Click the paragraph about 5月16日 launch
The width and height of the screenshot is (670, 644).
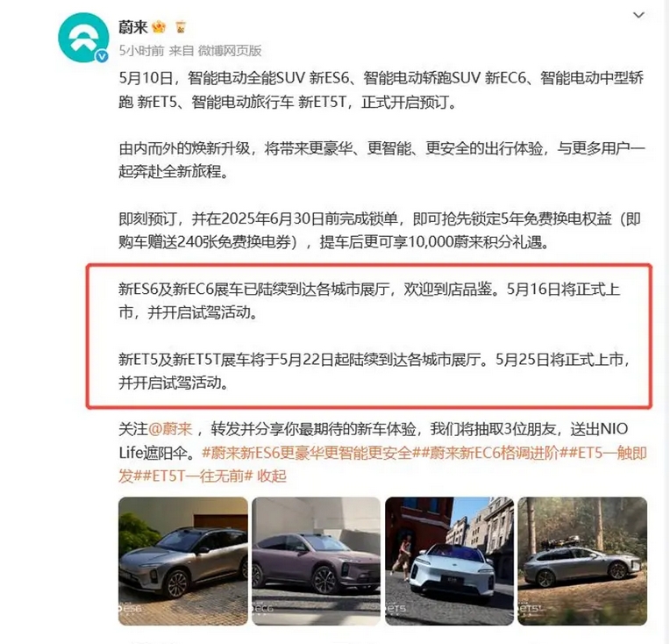[x=369, y=301]
